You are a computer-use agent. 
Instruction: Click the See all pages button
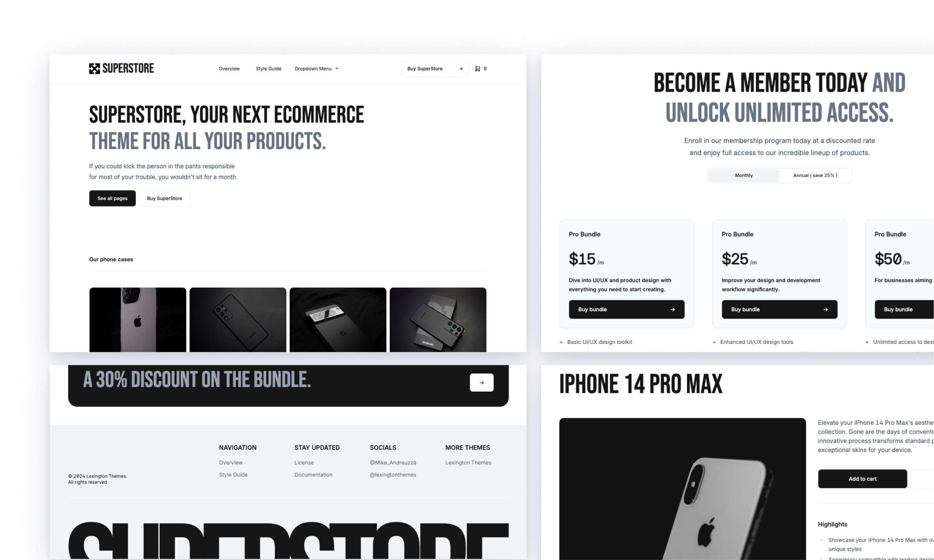coord(112,198)
